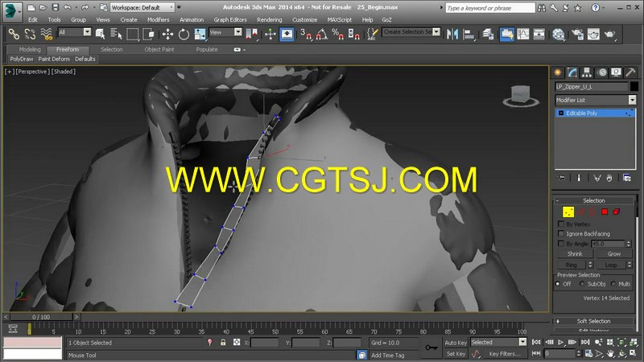Toggle the Window/Crossing selection icon

click(x=148, y=34)
